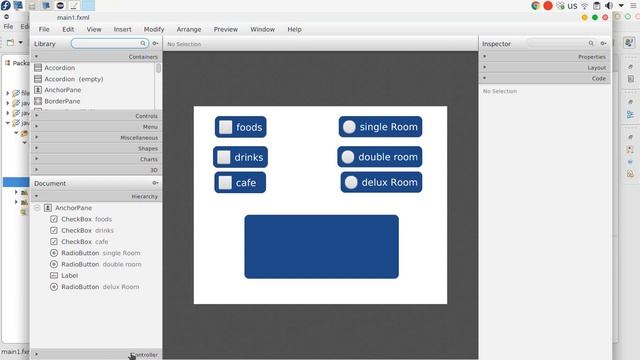Open the Arrange menu
The height and width of the screenshot is (360, 640).
(189, 29)
